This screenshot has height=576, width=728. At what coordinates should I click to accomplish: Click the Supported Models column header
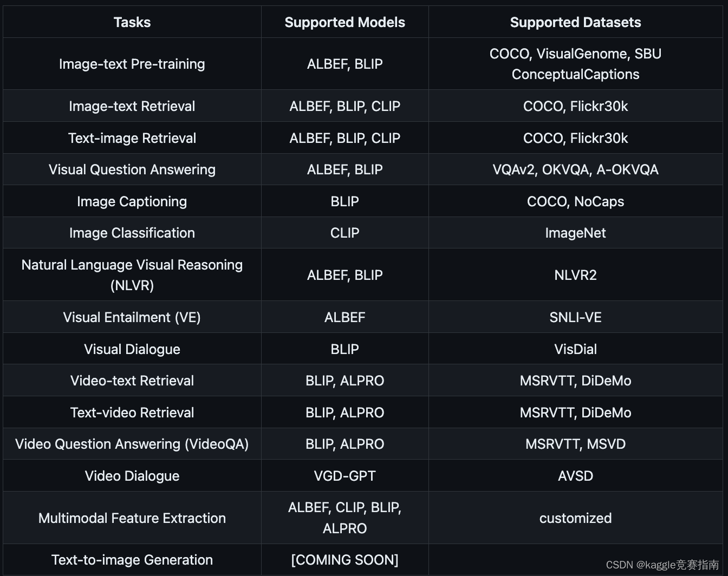[344, 22]
